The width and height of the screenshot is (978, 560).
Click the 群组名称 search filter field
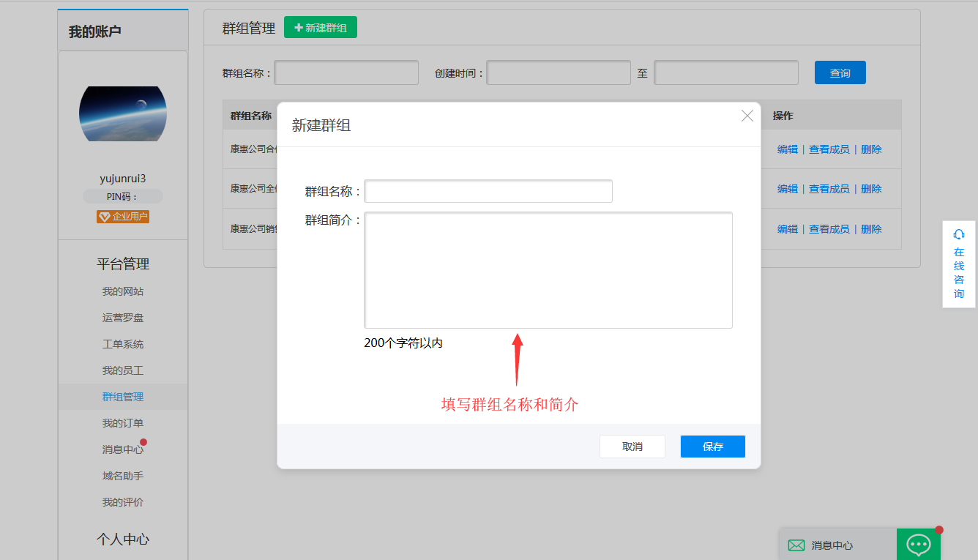point(346,73)
